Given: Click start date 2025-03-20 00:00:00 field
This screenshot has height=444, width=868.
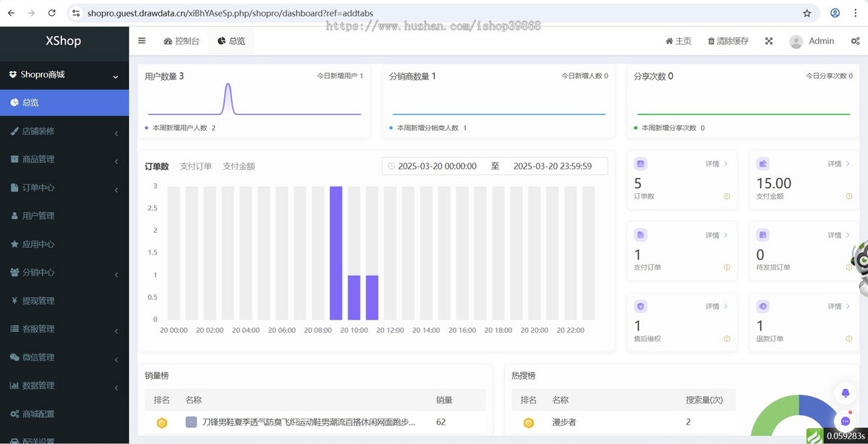Looking at the screenshot, I should pyautogui.click(x=438, y=166).
